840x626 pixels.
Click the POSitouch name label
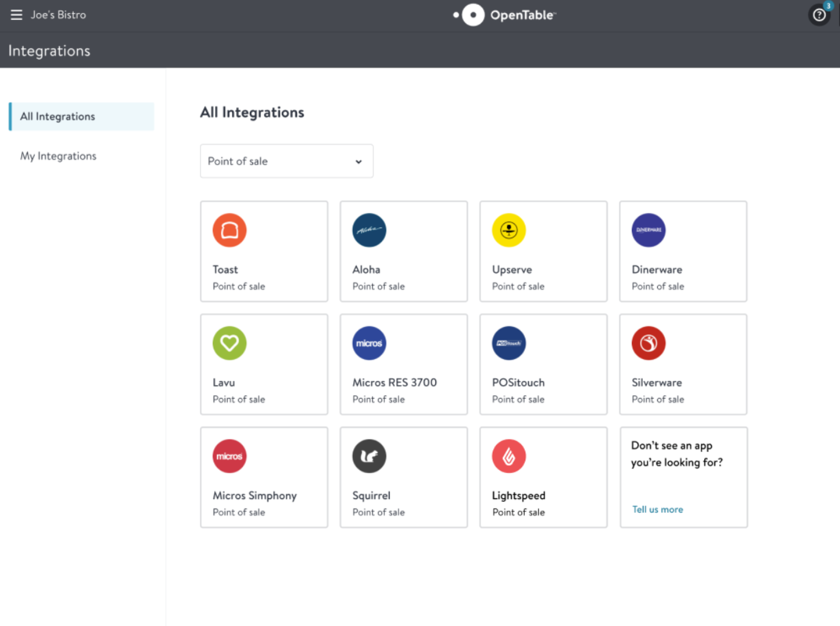[518, 382]
